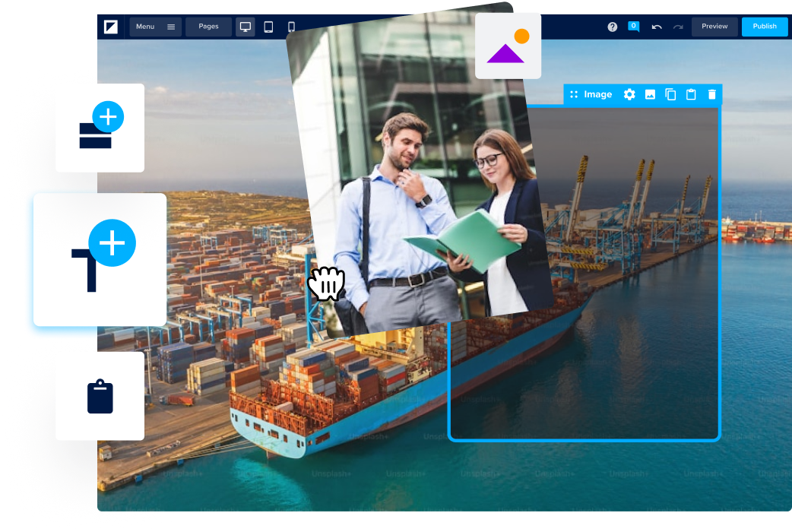792x532 pixels.
Task: Open the help question mark icon
Action: [613, 27]
